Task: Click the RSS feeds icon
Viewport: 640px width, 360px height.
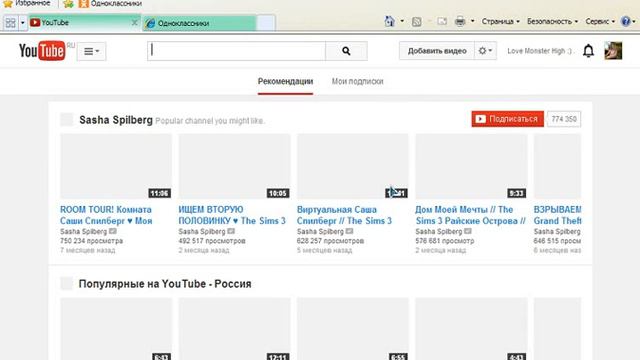Action: [x=416, y=22]
